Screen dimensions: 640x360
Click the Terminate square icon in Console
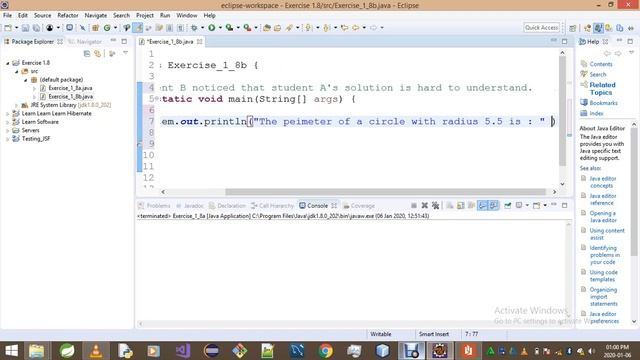pos(414,205)
